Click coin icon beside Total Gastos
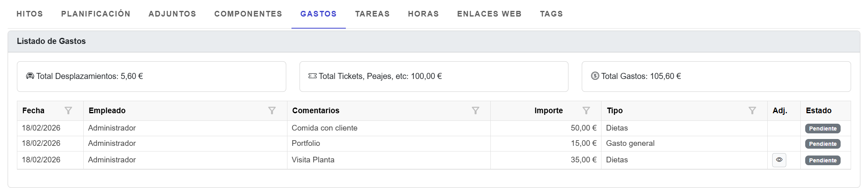 595,76
